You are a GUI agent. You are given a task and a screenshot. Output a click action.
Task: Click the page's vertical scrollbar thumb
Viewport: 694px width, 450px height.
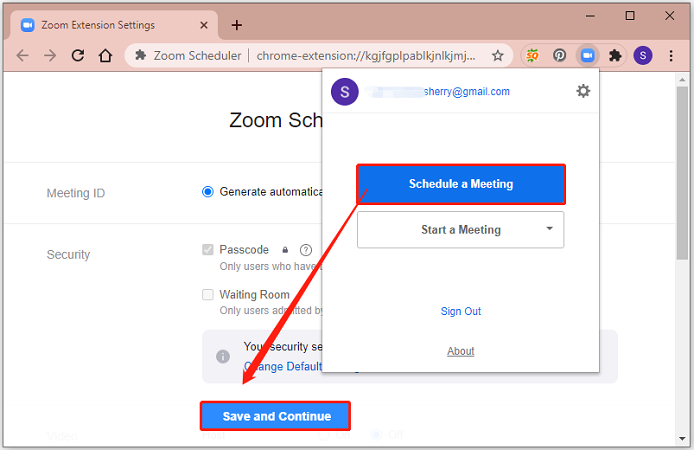682,173
